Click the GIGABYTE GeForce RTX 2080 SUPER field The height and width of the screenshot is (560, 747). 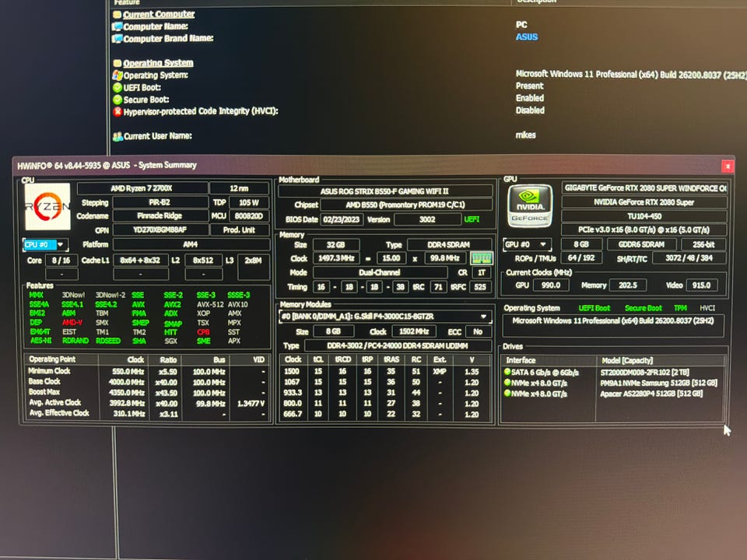[x=644, y=188]
